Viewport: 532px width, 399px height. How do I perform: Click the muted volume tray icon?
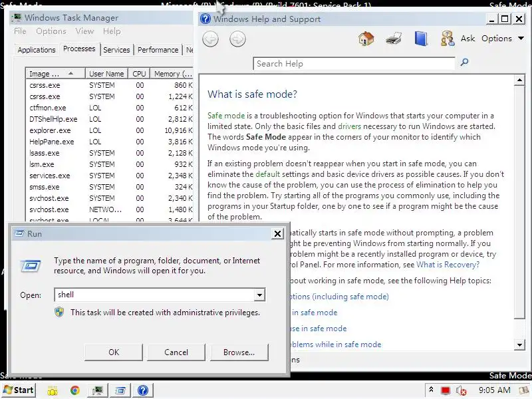[461, 390]
